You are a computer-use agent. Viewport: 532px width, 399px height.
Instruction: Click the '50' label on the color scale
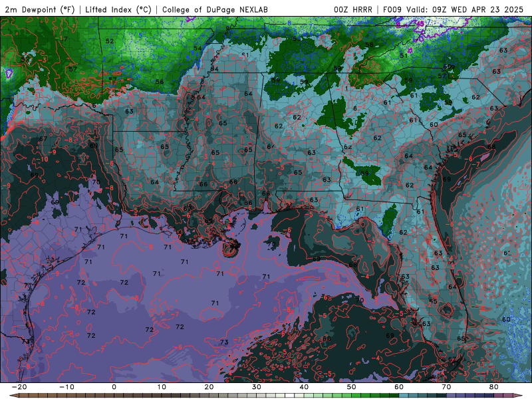[x=352, y=387]
